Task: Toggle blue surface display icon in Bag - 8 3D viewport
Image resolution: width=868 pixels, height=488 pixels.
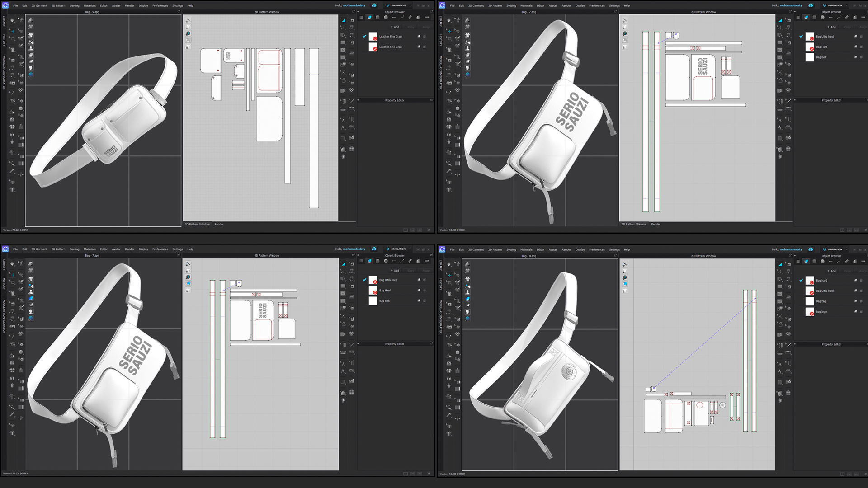Action: (x=467, y=299)
